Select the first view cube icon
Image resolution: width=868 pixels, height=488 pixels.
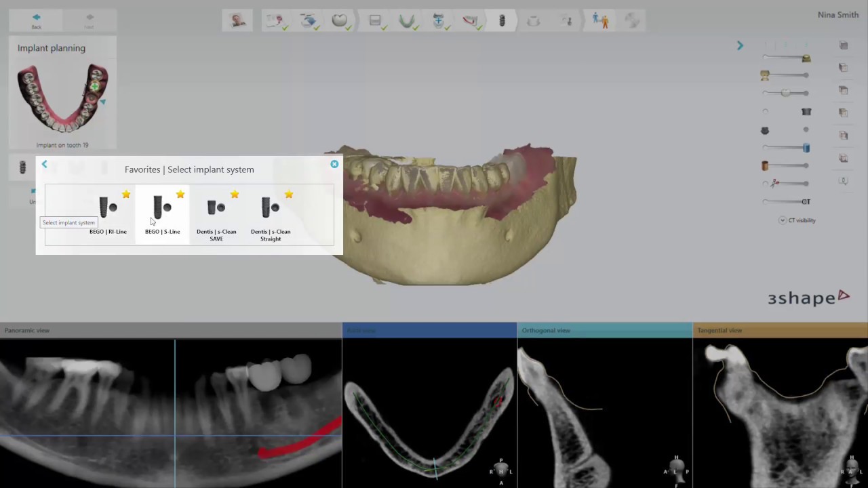point(844,45)
